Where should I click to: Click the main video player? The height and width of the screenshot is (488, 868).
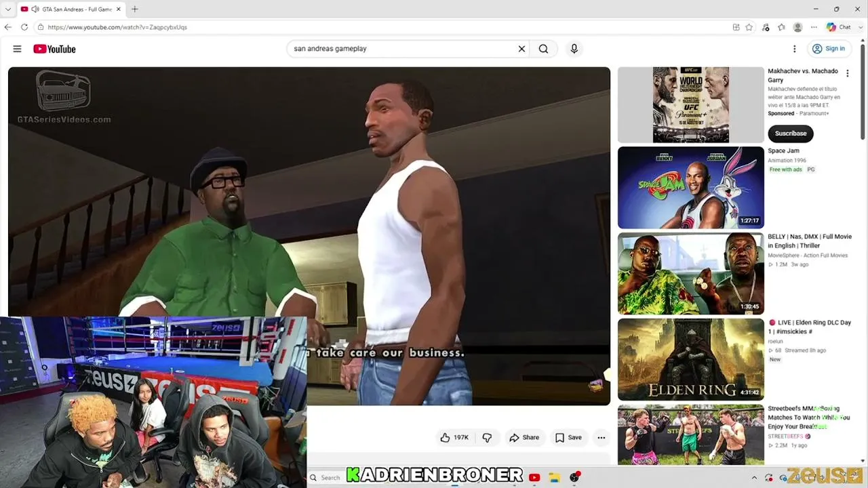tap(309, 236)
